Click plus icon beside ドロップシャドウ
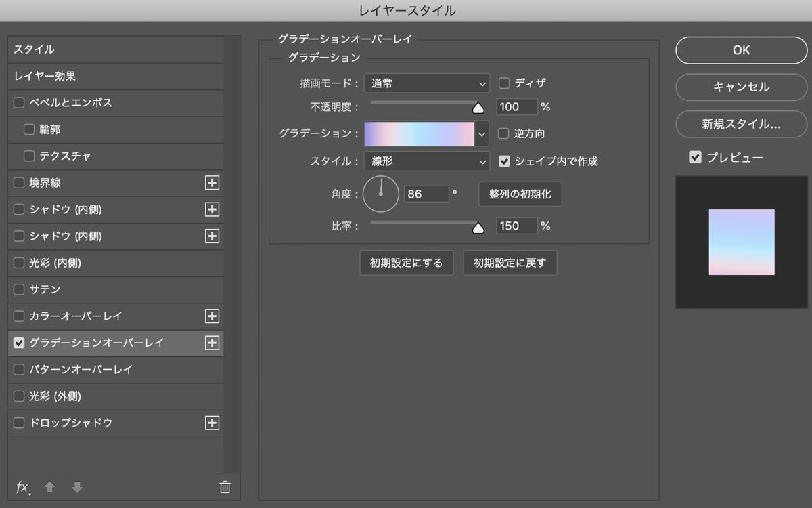Screen dimensions: 812x508 (x=212, y=423)
